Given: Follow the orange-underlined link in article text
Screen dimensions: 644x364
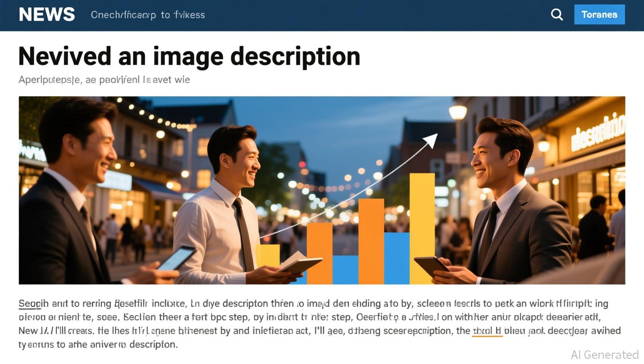Looking at the screenshot, I should point(487,331).
